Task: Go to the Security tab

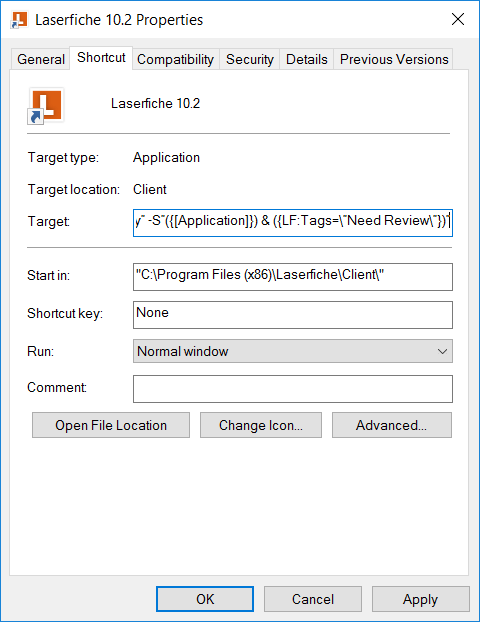Action: point(250,59)
